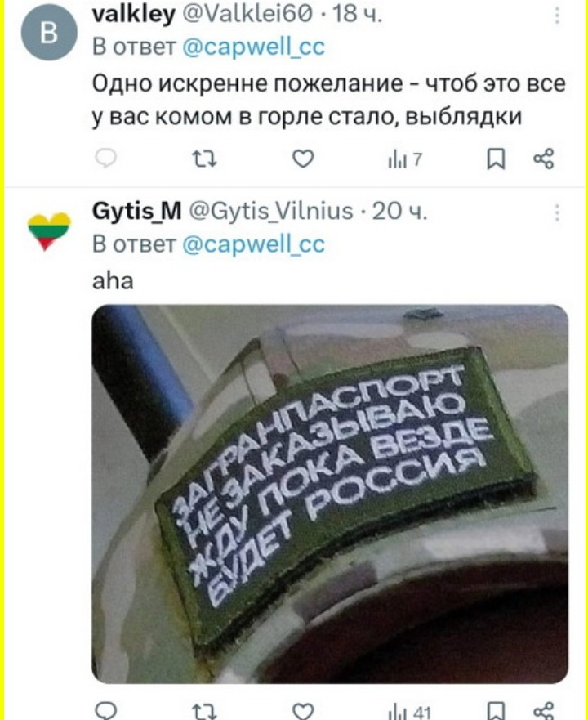This screenshot has width=588, height=720.
Task: Open more options menu for Gytis_M's tweet
Action: coord(557,213)
